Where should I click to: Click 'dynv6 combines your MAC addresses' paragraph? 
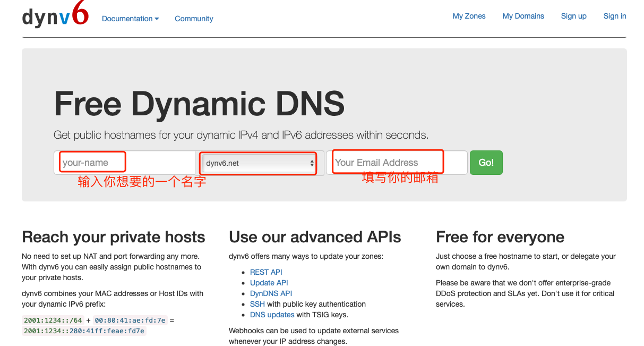tap(113, 299)
